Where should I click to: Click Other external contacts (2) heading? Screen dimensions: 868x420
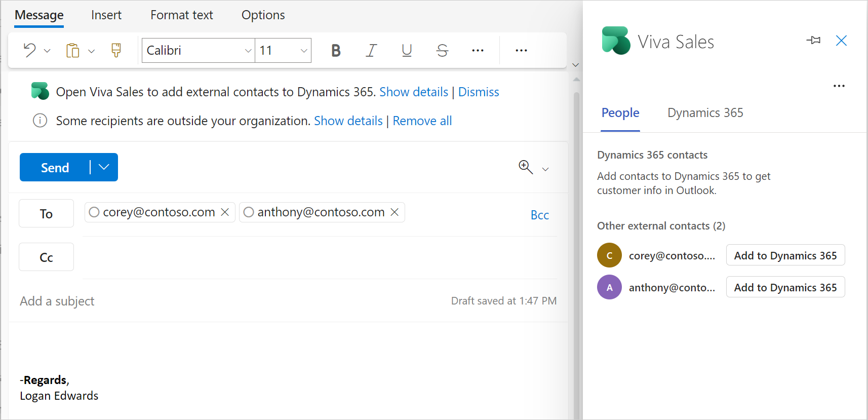coord(661,226)
